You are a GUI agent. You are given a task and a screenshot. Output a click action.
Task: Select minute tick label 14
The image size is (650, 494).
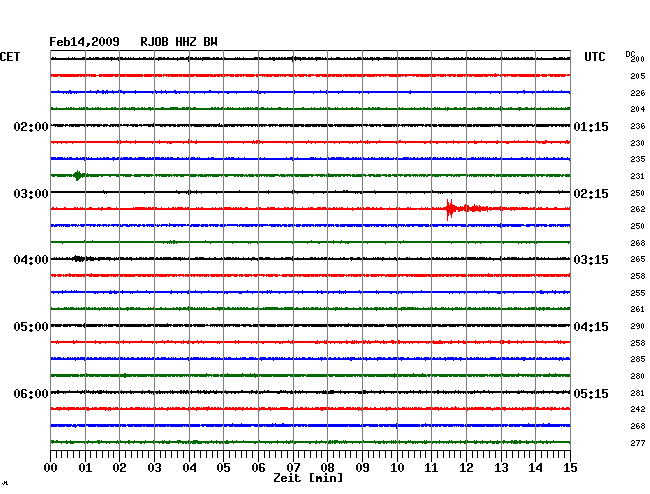click(x=536, y=468)
